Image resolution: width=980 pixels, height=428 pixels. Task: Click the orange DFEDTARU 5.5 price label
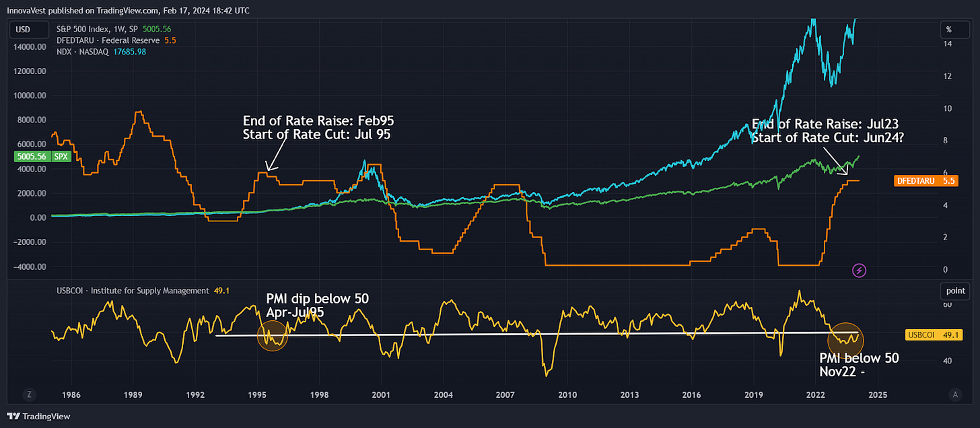pos(928,180)
